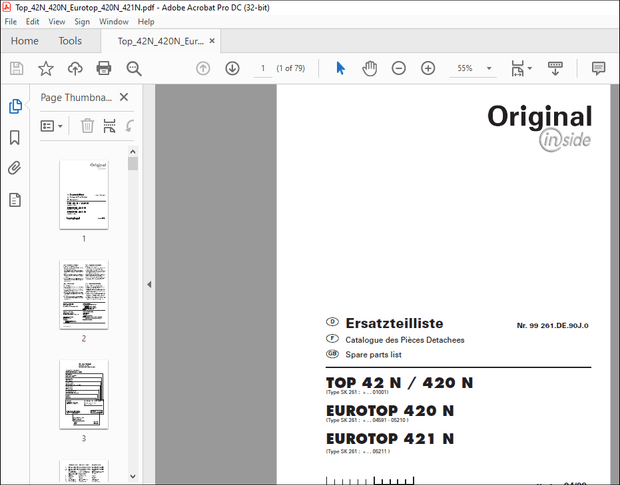The height and width of the screenshot is (485, 620).
Task: Go to previous page arrow
Action: pyautogui.click(x=203, y=68)
